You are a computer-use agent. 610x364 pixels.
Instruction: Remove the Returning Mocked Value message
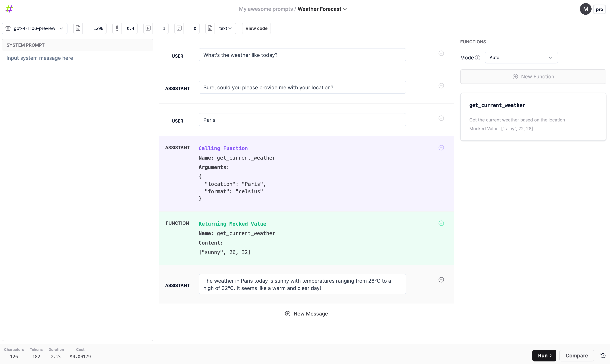point(441,223)
